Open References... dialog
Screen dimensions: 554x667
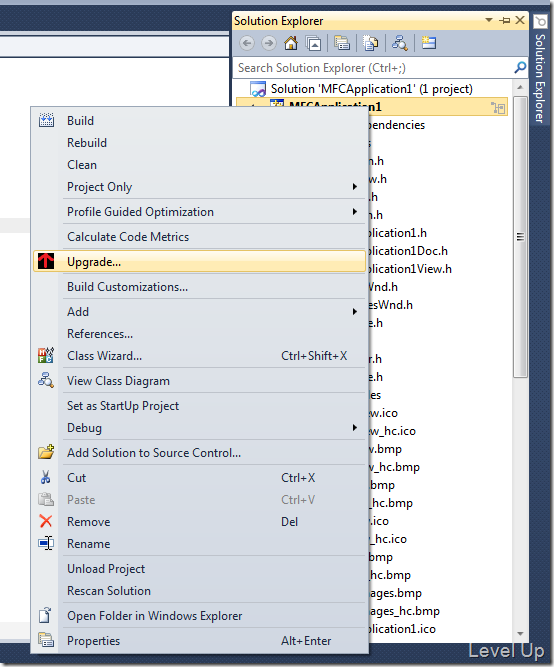[199, 334]
